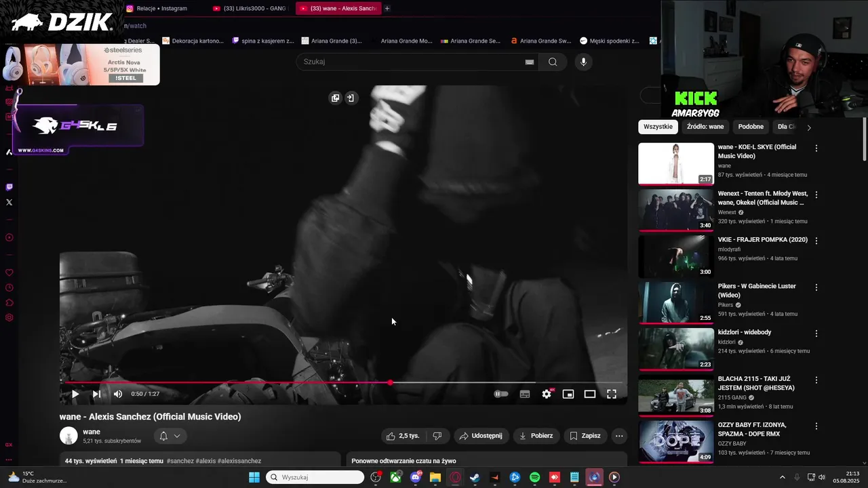The width and height of the screenshot is (868, 488).
Task: Dislike the video
Action: 437,436
